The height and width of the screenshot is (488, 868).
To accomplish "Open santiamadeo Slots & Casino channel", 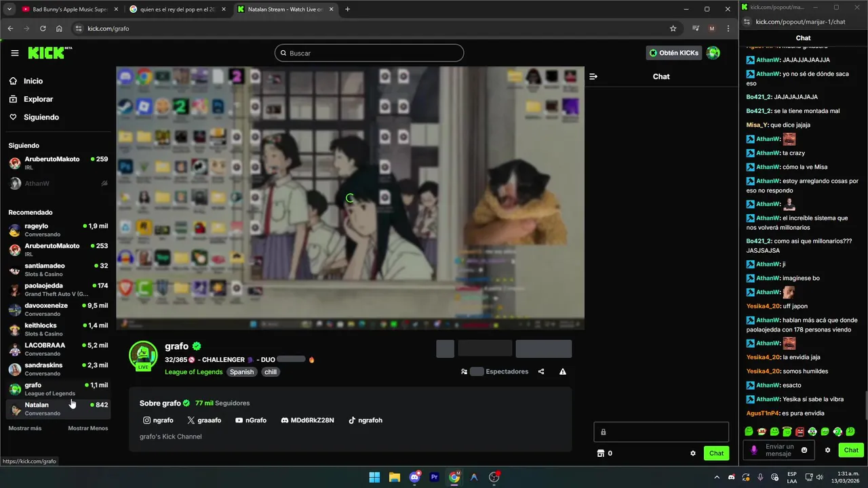I will (58, 270).
